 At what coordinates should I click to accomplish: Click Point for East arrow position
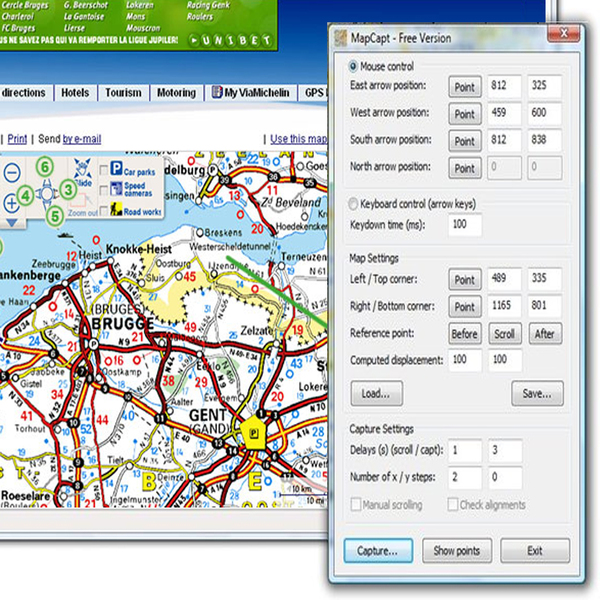465,87
